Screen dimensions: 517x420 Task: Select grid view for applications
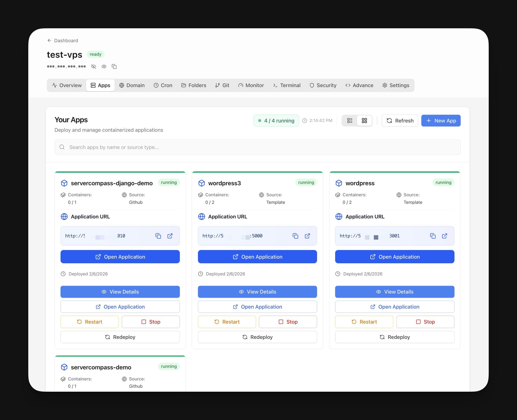click(x=364, y=120)
